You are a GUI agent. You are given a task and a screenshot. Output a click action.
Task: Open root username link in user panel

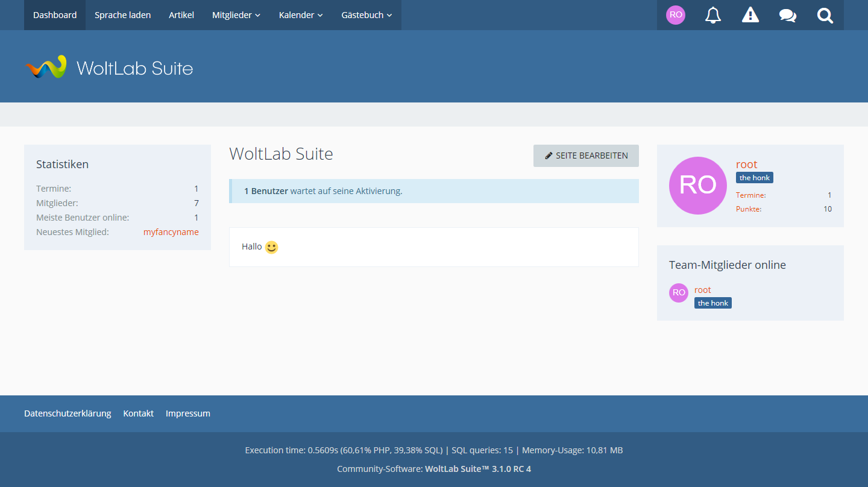click(x=746, y=165)
